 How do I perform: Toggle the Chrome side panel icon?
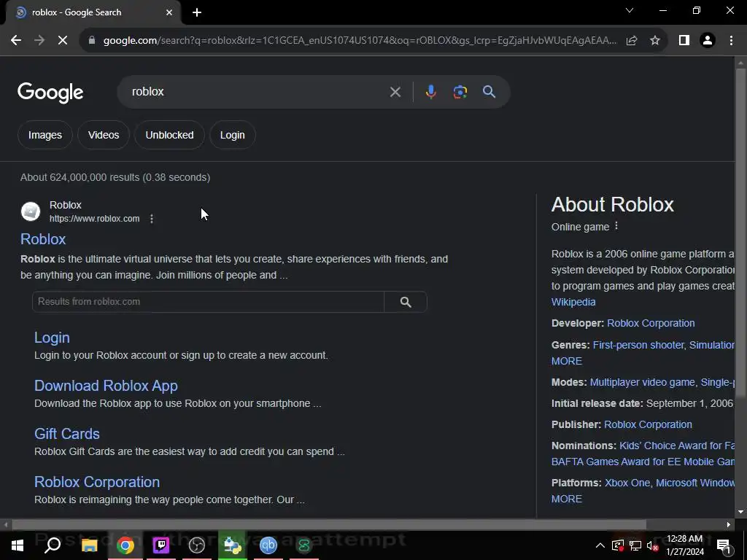pos(684,41)
